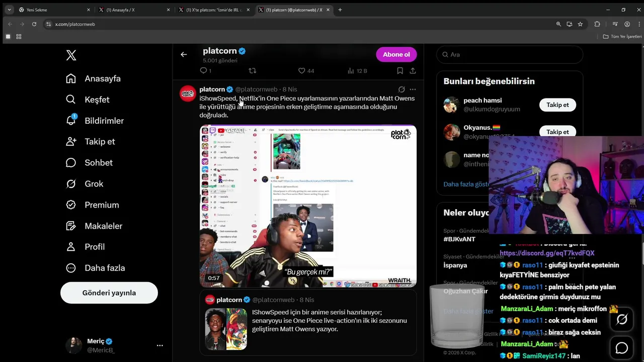Image resolution: width=644 pixels, height=362 pixels.
Task: Open a new browser tab
Action: click(x=340, y=10)
